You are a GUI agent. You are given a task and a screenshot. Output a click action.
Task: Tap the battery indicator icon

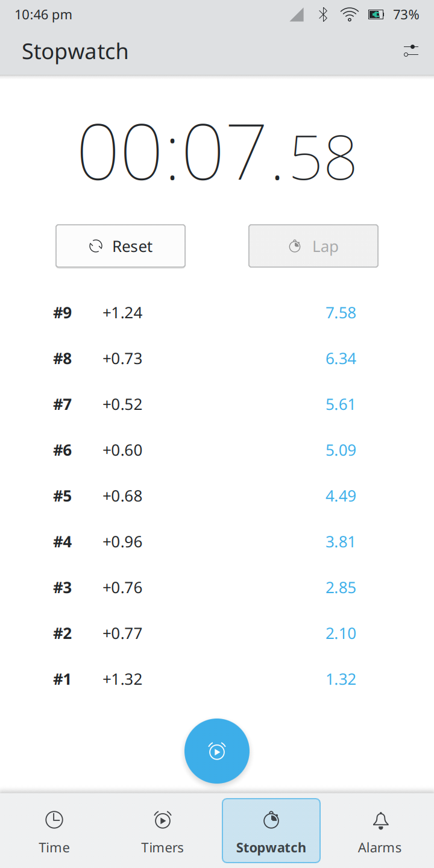376,15
